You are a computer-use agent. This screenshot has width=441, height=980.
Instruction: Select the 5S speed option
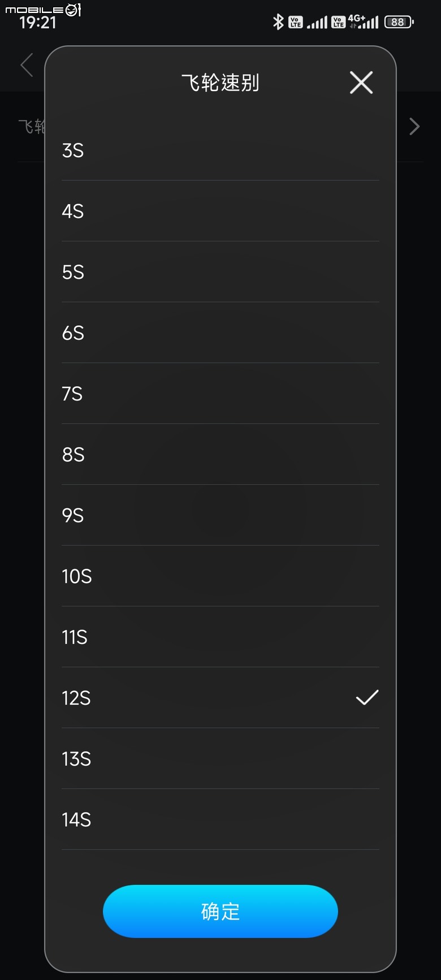click(220, 272)
